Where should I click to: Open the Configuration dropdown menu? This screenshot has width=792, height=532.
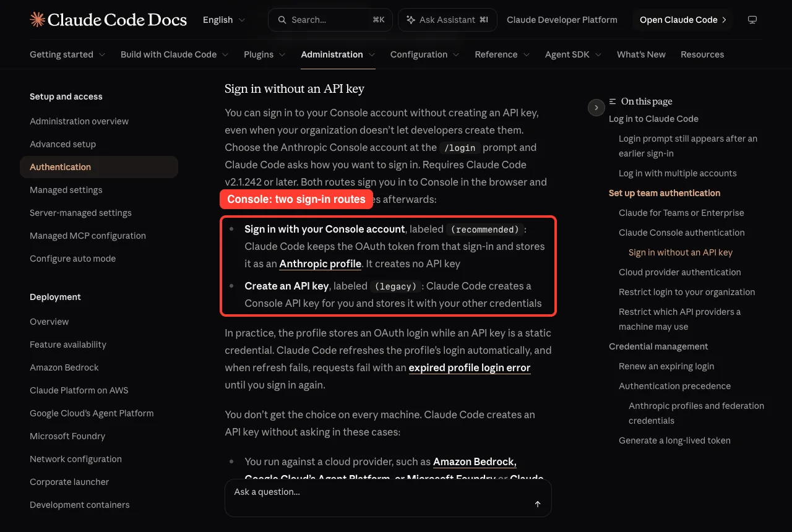coord(425,54)
